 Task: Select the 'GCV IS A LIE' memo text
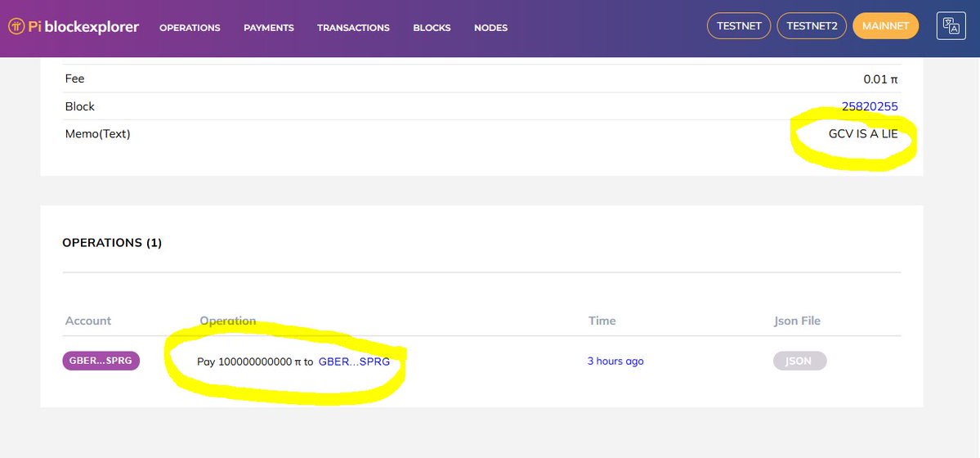(863, 134)
